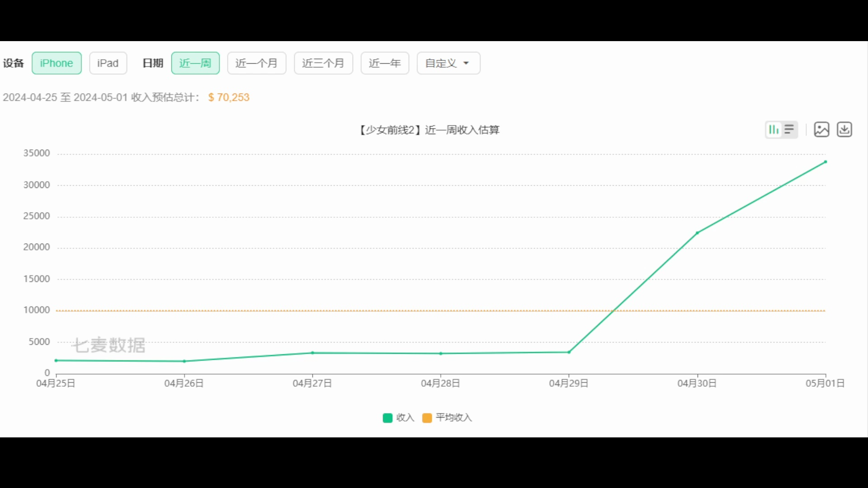Image resolution: width=868 pixels, height=488 pixels.
Task: Click the 04月30日 data point
Action: [x=697, y=233]
